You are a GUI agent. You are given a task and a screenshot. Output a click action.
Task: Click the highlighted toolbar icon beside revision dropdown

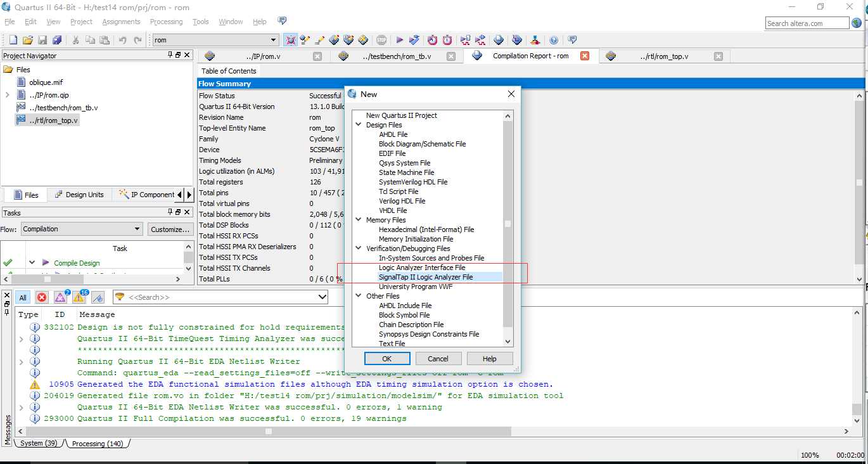[x=290, y=40]
